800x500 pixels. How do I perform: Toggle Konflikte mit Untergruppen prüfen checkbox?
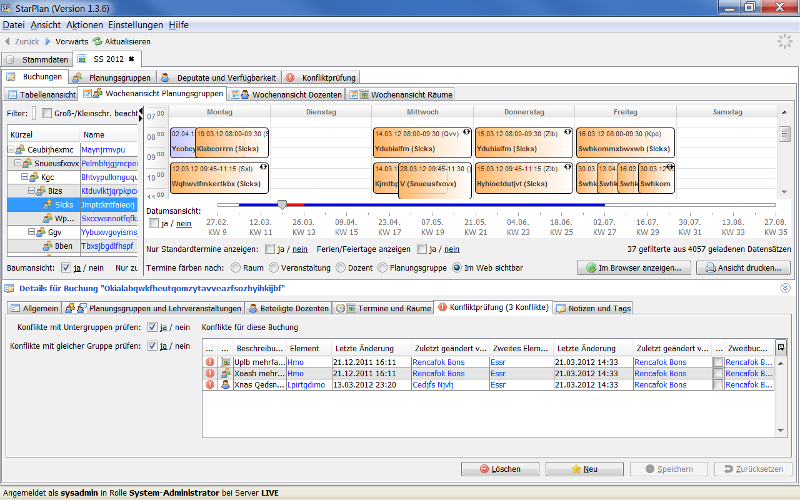point(152,327)
